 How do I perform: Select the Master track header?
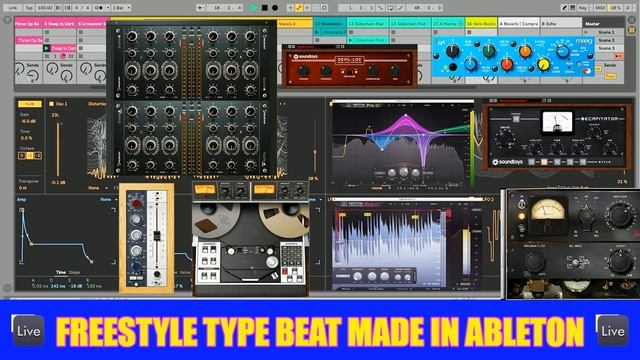click(x=603, y=24)
